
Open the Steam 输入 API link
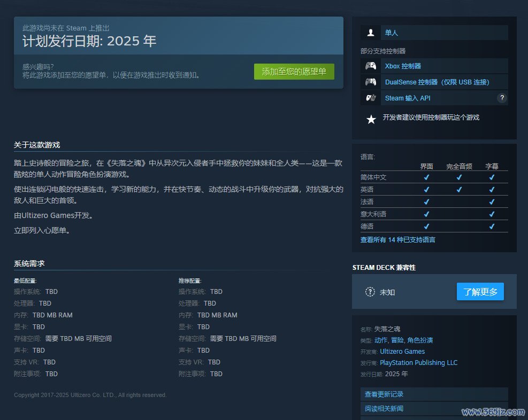click(x=408, y=98)
